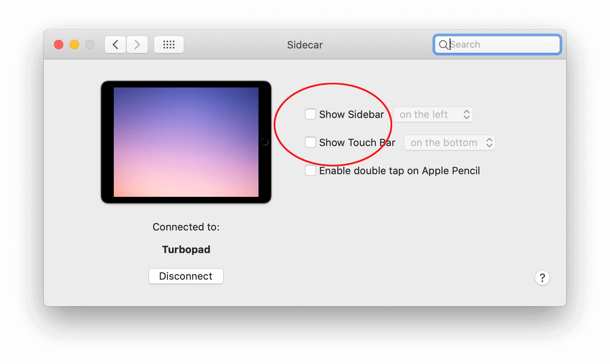610x364 pixels.
Task: Show all preferences grid button
Action: 169,45
